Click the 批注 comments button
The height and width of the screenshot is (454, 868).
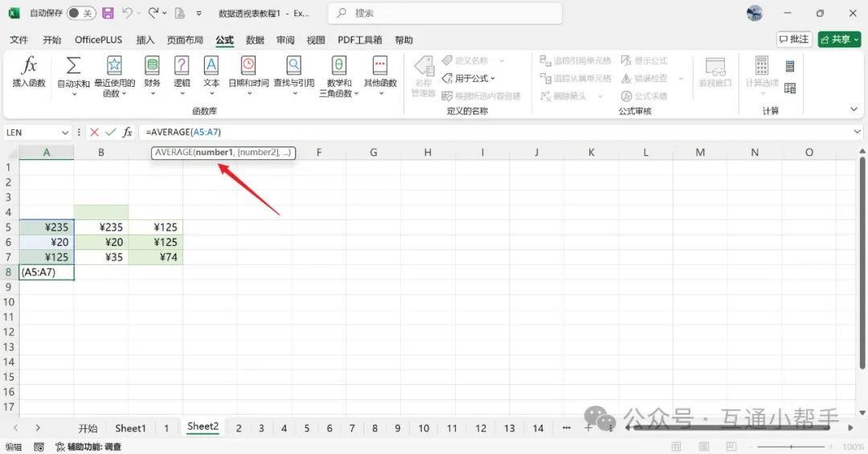pyautogui.click(x=794, y=39)
